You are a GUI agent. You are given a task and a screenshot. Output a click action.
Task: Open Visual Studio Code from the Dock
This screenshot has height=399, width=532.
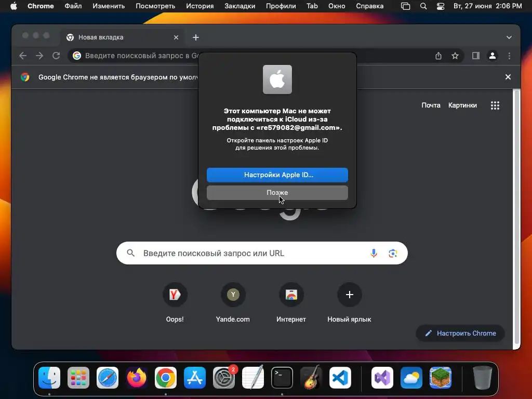pyautogui.click(x=340, y=378)
